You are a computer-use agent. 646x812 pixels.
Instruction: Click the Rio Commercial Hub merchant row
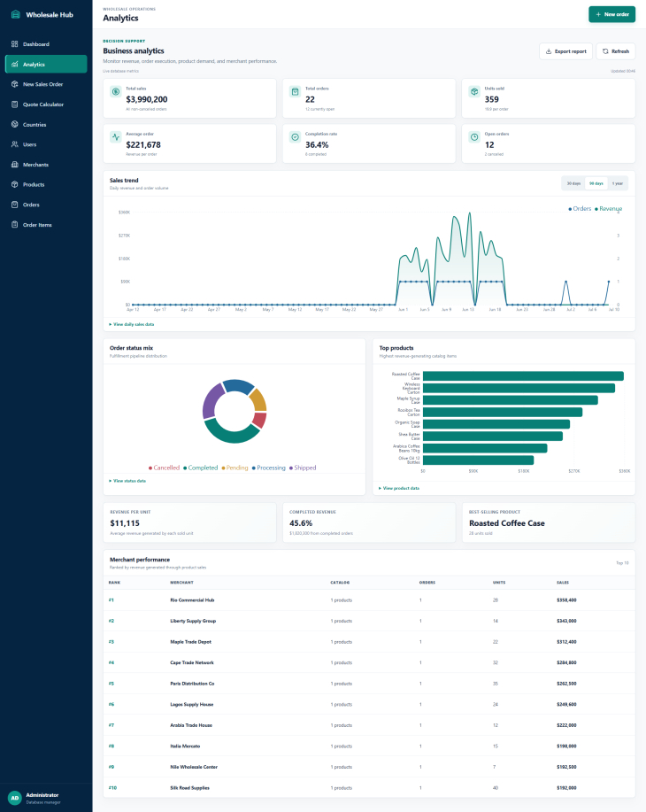click(x=369, y=600)
